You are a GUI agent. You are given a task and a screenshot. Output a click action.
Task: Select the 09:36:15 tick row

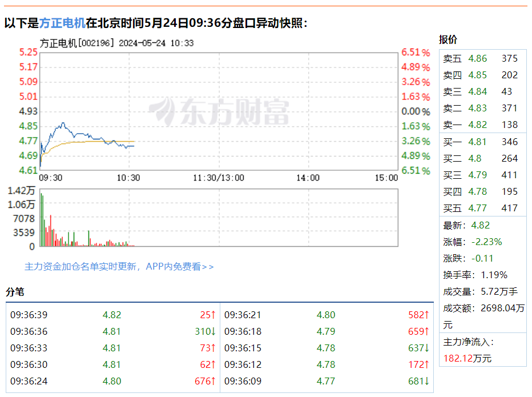[327, 348]
